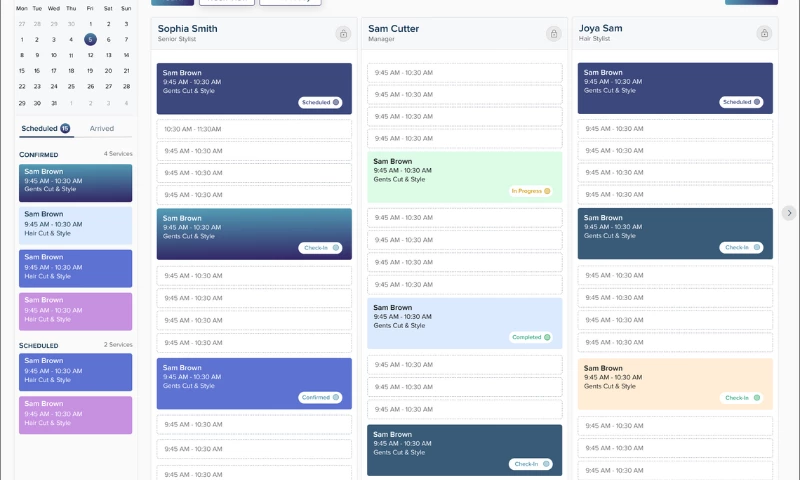Click lock icon in Sam Cutter header
Image resolution: width=800 pixels, height=480 pixels.
click(x=553, y=34)
